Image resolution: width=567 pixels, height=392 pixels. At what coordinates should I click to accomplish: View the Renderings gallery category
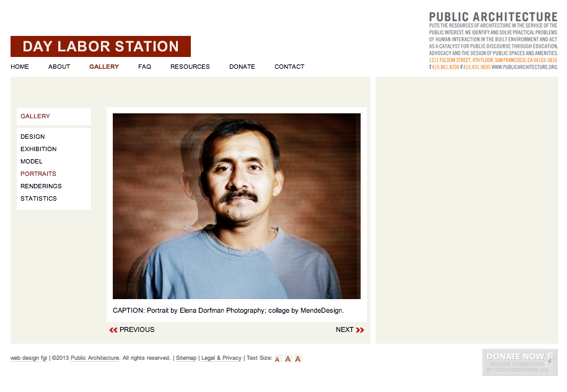pos(41,186)
